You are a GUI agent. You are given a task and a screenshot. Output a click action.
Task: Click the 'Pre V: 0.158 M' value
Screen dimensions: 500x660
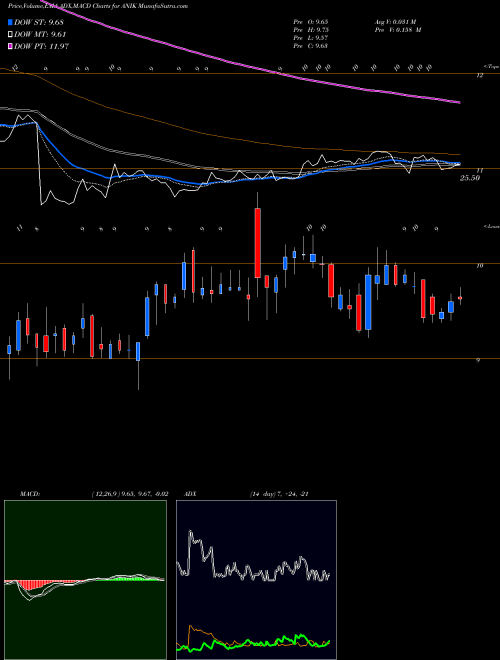coord(397,30)
